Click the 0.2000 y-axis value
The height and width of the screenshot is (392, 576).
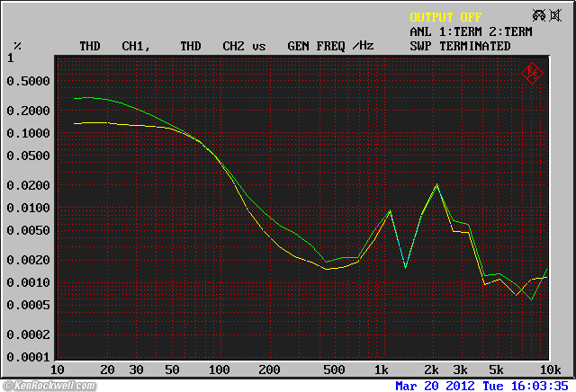[x=28, y=111]
